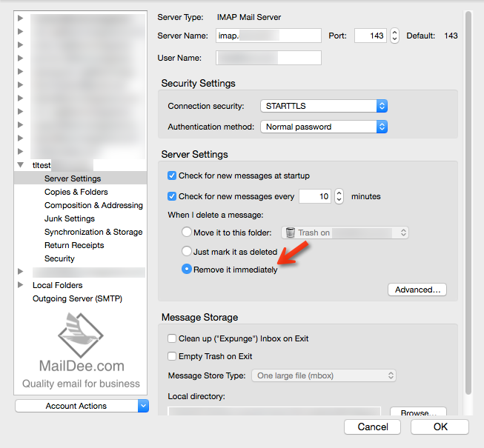The width and height of the screenshot is (484, 448).
Task: Click the Default port value 143
Action: coord(451,36)
